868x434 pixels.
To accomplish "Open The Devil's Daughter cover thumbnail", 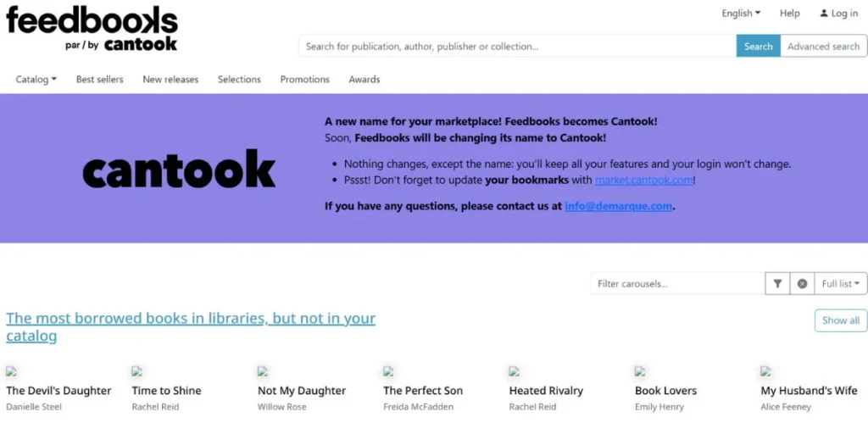I will pyautogui.click(x=11, y=371).
